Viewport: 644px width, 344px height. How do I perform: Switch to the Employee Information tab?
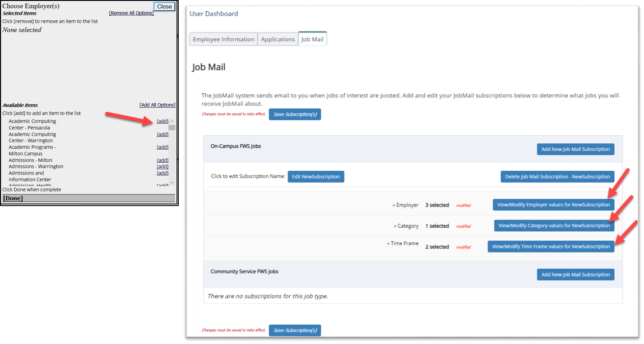(223, 39)
